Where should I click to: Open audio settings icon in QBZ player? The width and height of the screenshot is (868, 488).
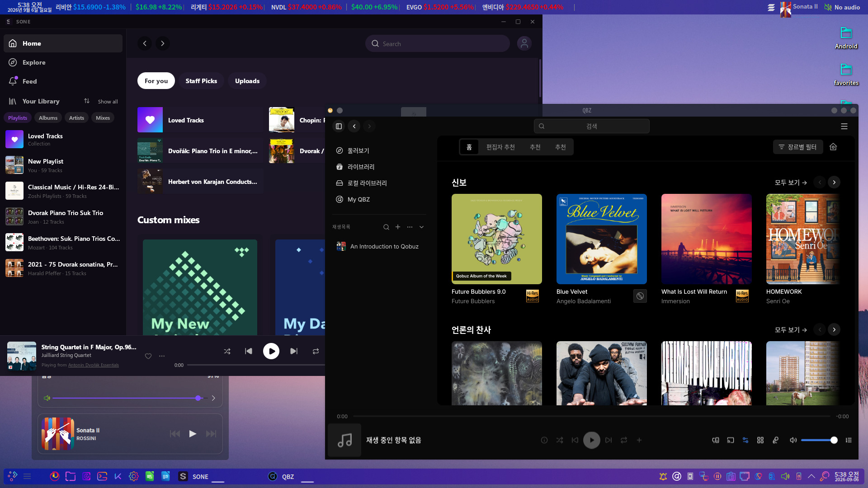coord(745,440)
